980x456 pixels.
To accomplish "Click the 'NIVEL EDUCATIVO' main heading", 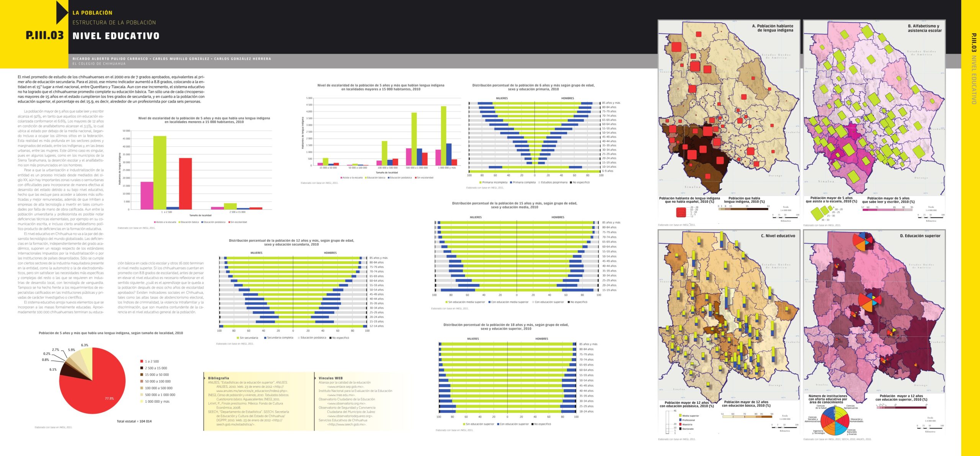I will point(116,36).
